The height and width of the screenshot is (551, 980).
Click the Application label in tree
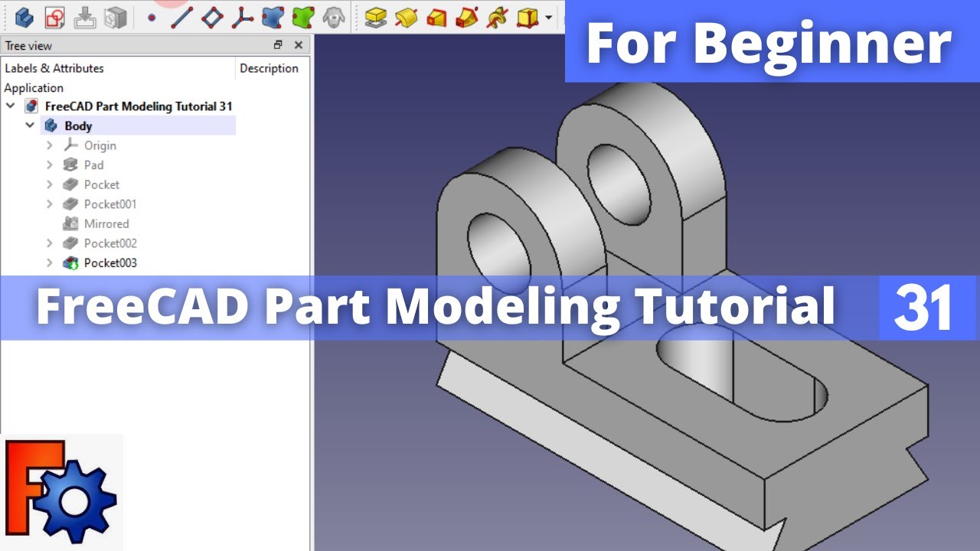click(34, 87)
